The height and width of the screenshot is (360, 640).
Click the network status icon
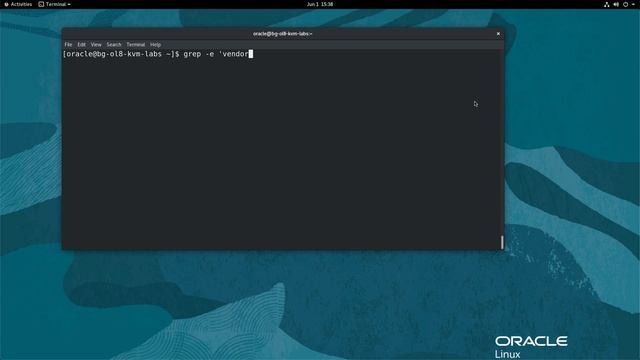pos(607,4)
